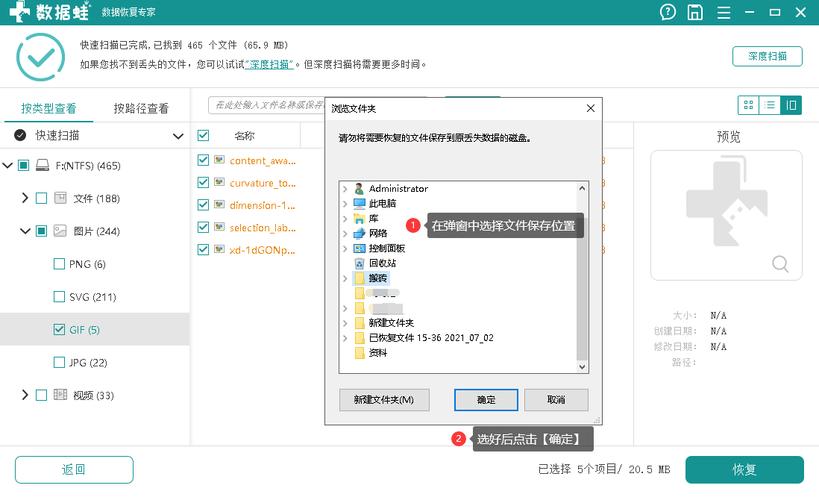Toggle select-all checkbox beside 名称
Image resolution: width=819 pixels, height=500 pixels.
click(203, 136)
